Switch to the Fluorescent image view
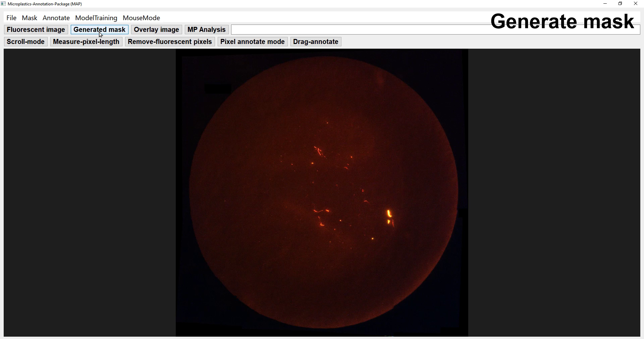The height and width of the screenshot is (339, 644). (x=36, y=30)
